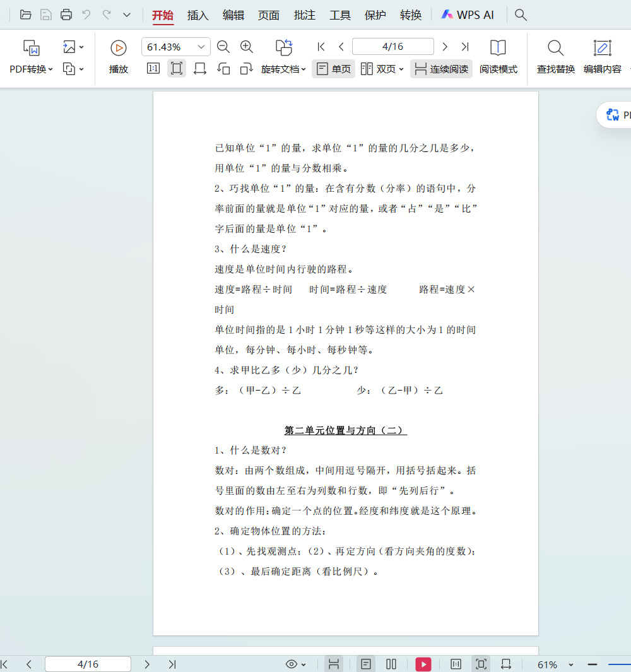The height and width of the screenshot is (672, 631).
Task: Expand the 旋转文档 rotate document dropdown
Action: coord(284,69)
